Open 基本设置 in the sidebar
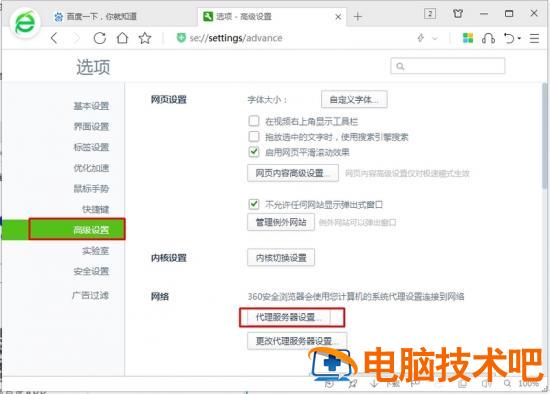The width and height of the screenshot is (550, 394). point(91,106)
